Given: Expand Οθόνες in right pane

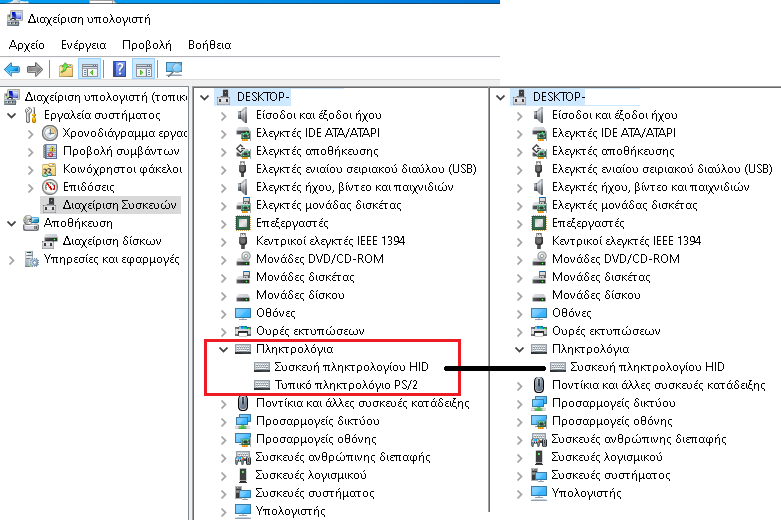Looking at the screenshot, I should click(x=520, y=313).
